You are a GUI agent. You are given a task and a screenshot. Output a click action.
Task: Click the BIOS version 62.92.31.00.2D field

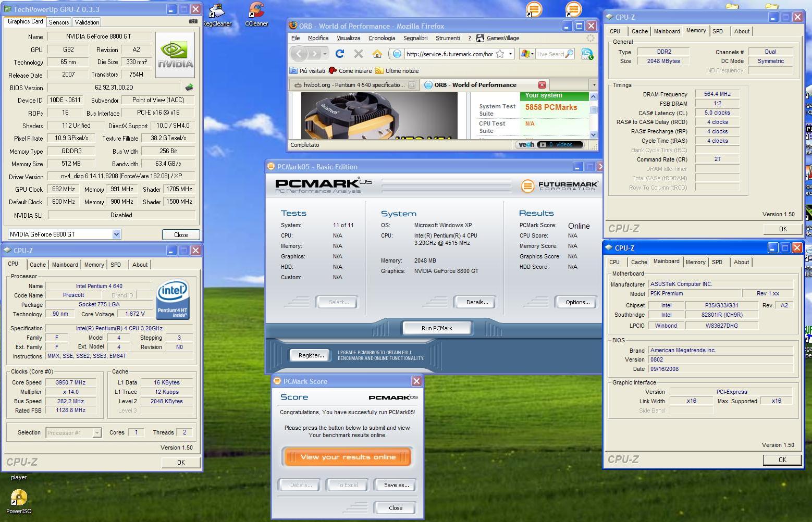(114, 88)
